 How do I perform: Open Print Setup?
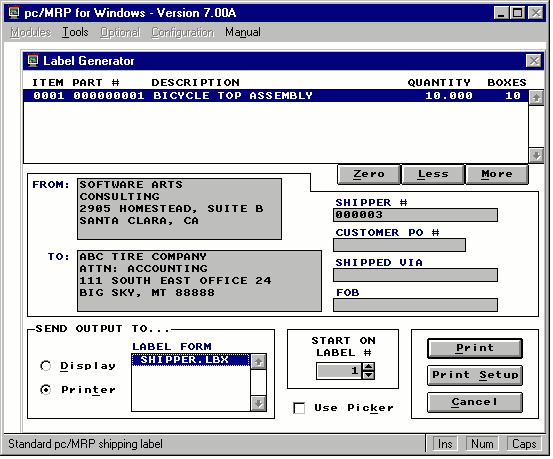(475, 375)
